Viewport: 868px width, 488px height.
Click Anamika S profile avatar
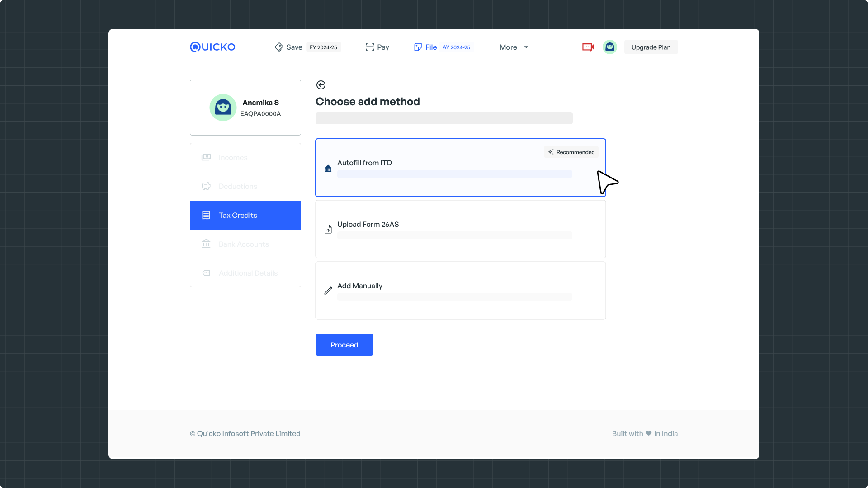pyautogui.click(x=223, y=108)
